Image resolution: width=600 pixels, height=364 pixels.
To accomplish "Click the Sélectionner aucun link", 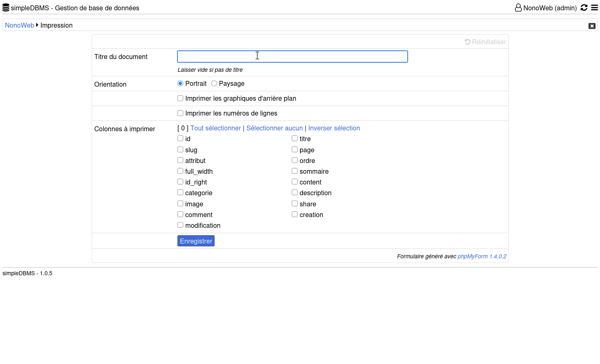I will click(274, 128).
